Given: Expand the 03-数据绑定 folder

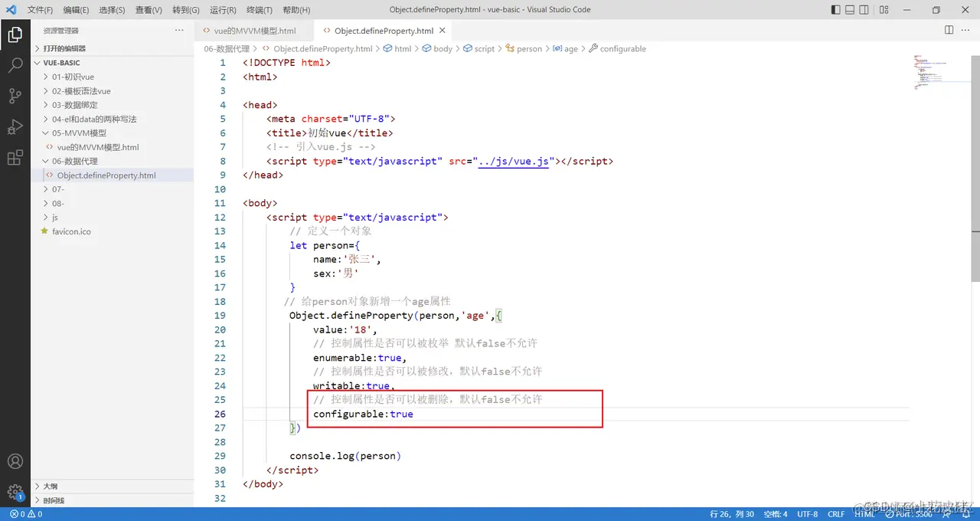Looking at the screenshot, I should 112,105.
